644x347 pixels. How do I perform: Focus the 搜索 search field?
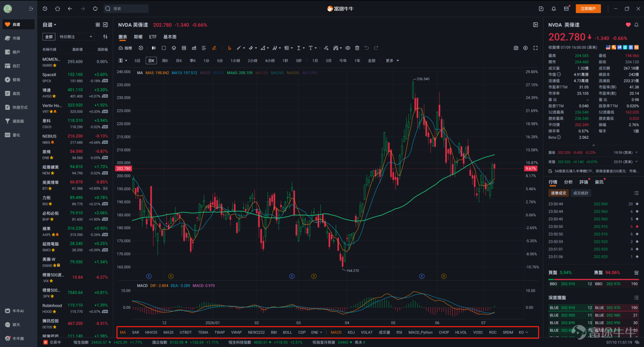(x=126, y=8)
